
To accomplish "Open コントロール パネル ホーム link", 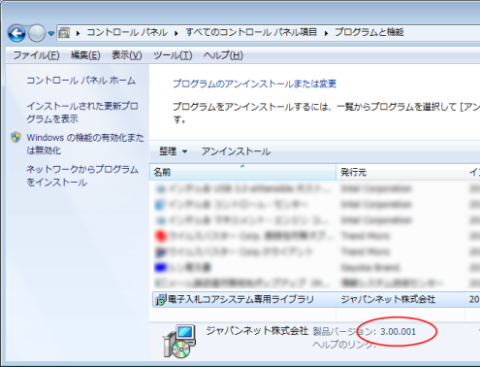I will [81, 80].
